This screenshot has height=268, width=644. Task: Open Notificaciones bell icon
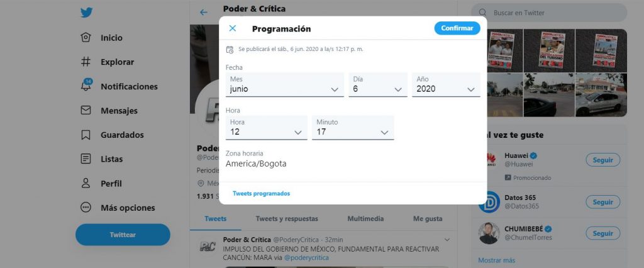coord(86,86)
